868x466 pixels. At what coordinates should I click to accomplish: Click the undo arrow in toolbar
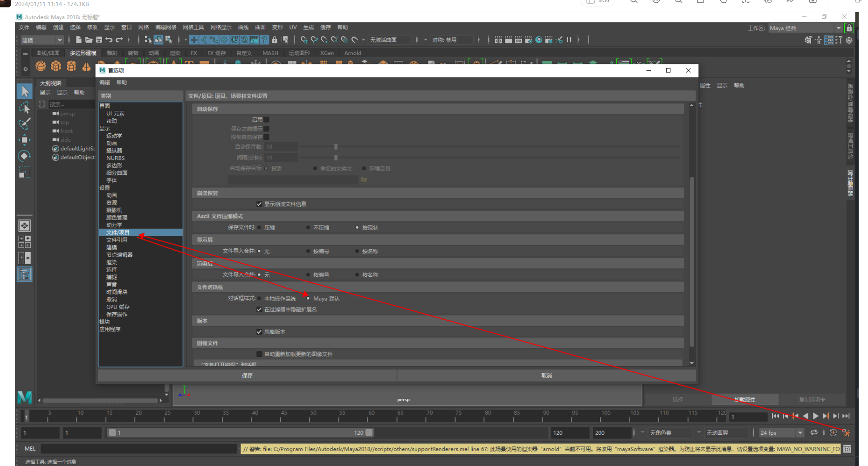109,40
